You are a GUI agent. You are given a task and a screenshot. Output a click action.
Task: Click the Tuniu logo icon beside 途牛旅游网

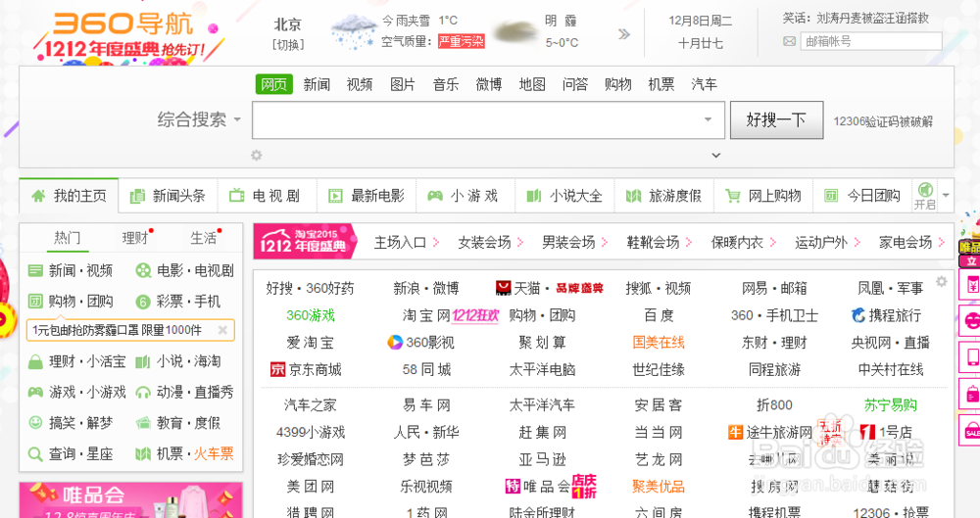[x=736, y=432]
